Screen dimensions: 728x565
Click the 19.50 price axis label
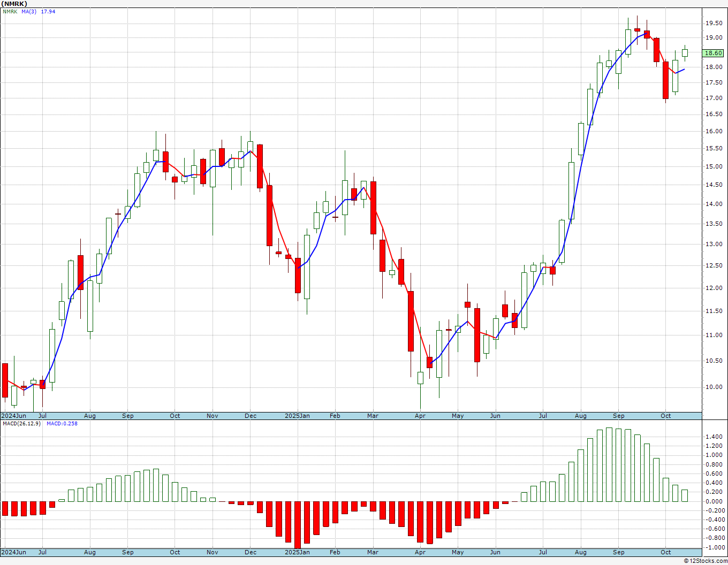point(714,23)
